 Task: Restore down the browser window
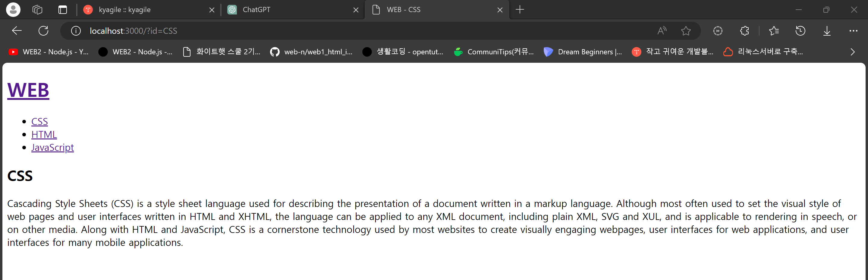click(x=826, y=10)
